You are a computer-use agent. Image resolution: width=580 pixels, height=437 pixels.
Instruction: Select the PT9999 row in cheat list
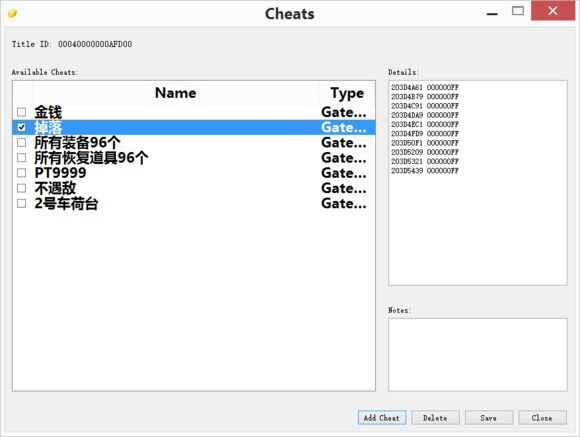click(x=194, y=173)
